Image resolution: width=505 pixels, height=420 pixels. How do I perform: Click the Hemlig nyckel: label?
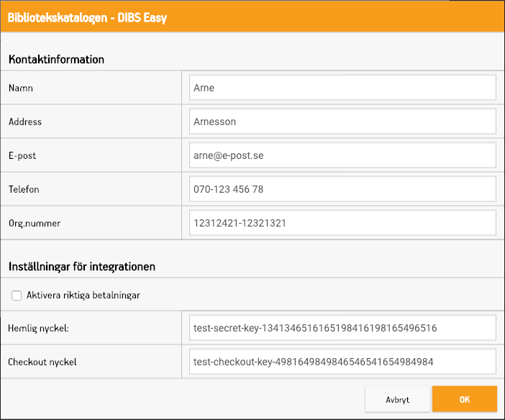(38, 328)
